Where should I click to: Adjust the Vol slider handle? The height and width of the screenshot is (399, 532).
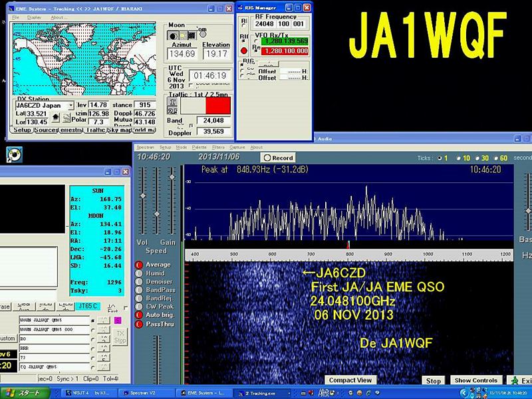tap(143, 196)
